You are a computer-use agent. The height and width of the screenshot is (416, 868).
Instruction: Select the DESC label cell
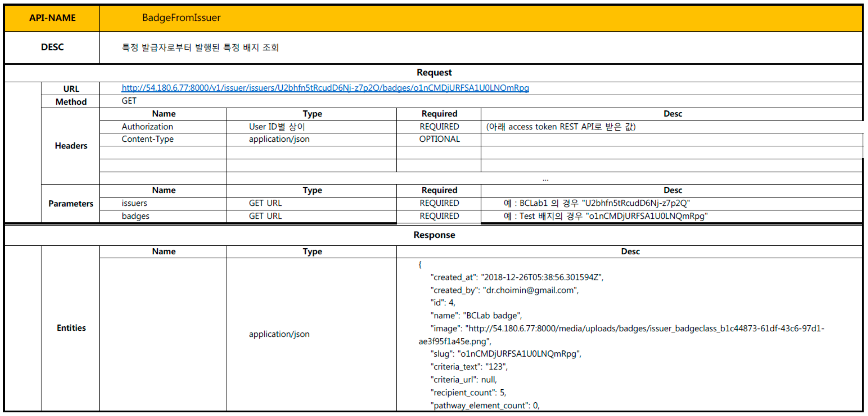pos(52,47)
